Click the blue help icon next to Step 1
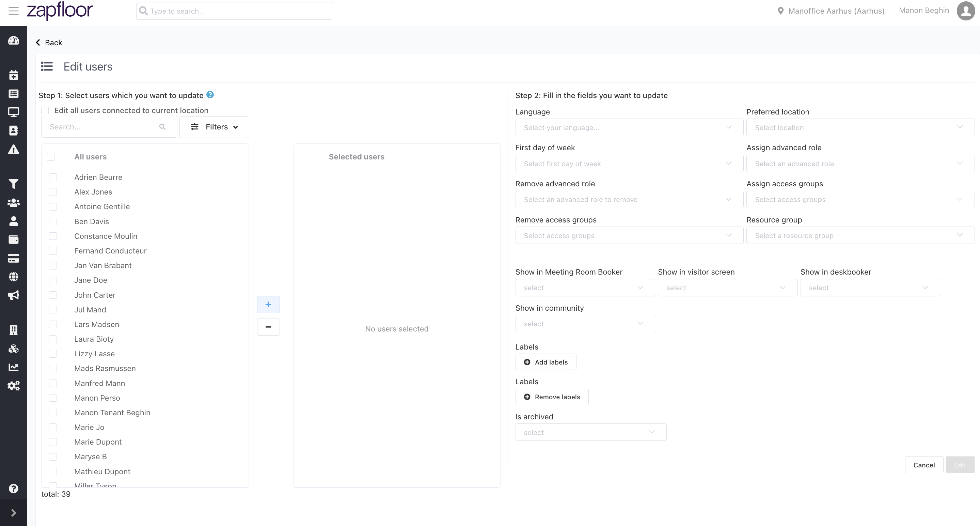 coord(210,94)
